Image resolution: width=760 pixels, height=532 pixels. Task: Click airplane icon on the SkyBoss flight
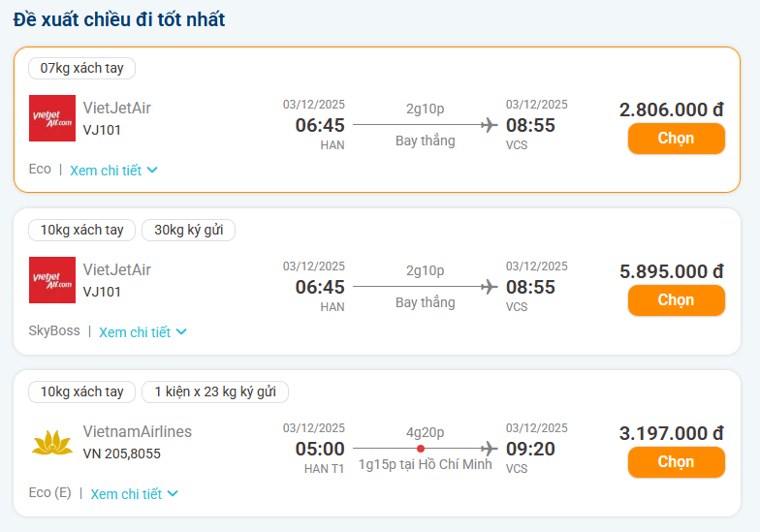[x=490, y=287]
